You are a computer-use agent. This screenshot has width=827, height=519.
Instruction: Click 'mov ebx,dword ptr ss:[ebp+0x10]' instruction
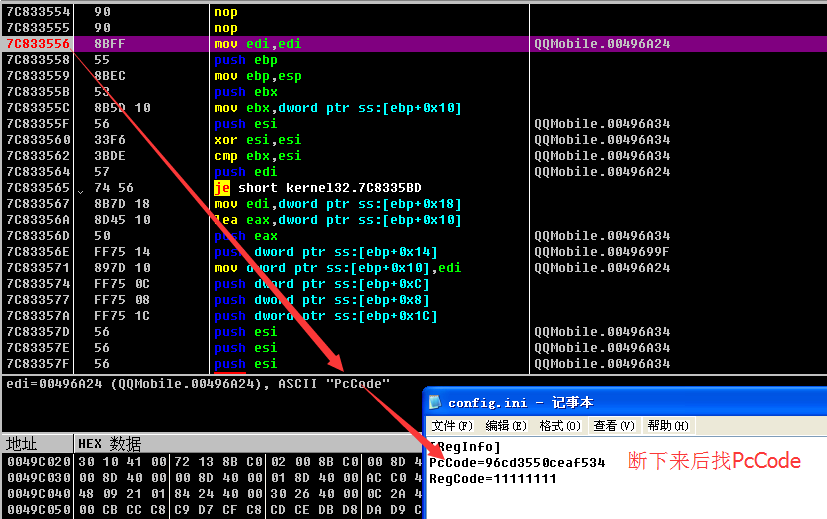tap(338, 108)
